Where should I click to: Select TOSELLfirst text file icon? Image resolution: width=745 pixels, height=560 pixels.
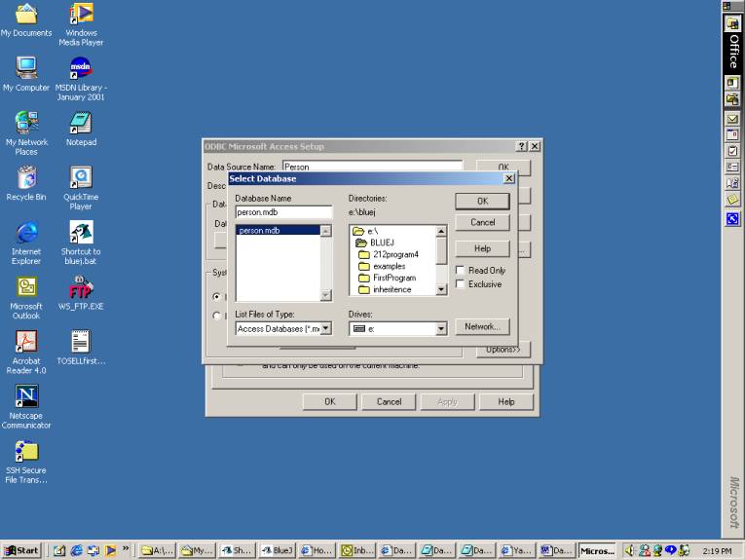[81, 348]
